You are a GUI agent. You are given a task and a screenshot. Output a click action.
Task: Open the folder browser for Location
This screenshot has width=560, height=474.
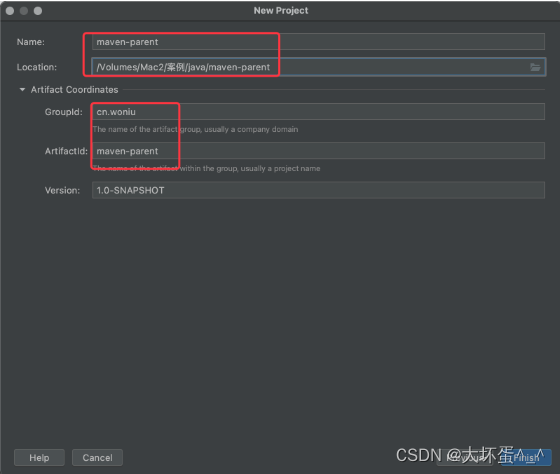tap(535, 67)
